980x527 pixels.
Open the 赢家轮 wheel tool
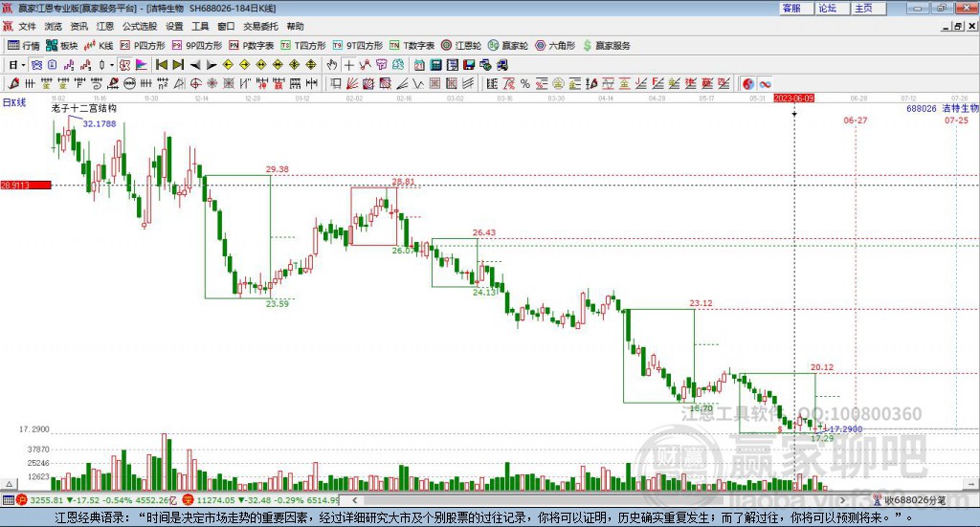pos(508,46)
